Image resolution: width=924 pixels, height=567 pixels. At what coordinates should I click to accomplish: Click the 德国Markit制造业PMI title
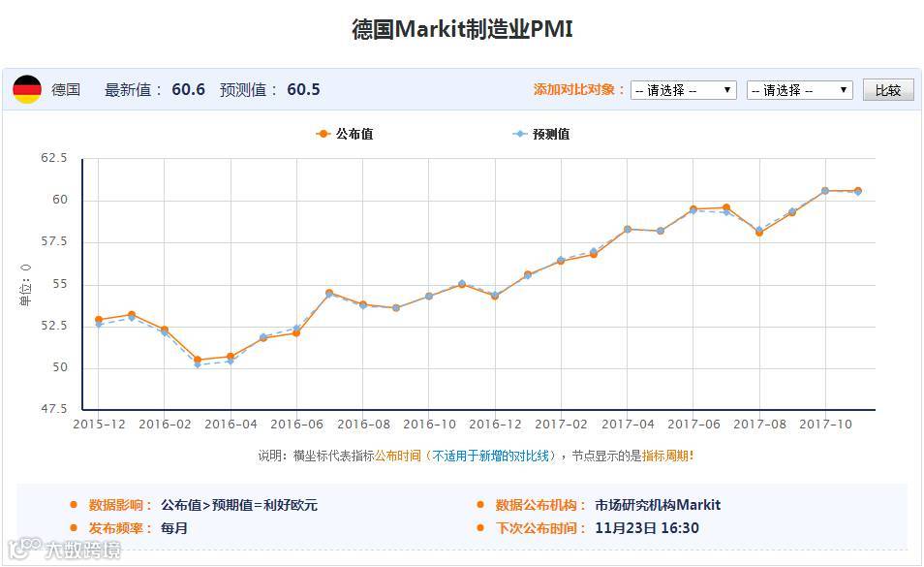point(463,29)
